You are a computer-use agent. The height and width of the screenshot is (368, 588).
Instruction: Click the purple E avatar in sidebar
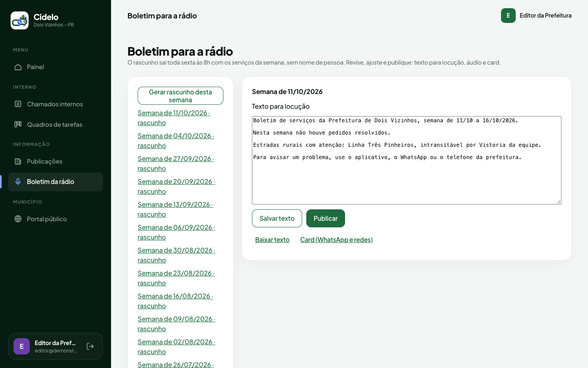click(x=22, y=346)
